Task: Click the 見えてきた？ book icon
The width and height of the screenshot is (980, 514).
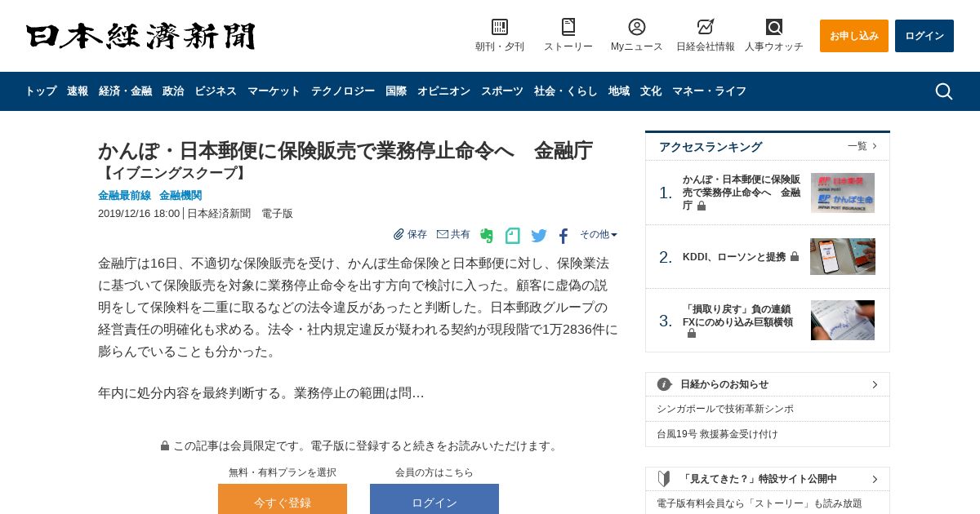Action: pyautogui.click(x=665, y=479)
